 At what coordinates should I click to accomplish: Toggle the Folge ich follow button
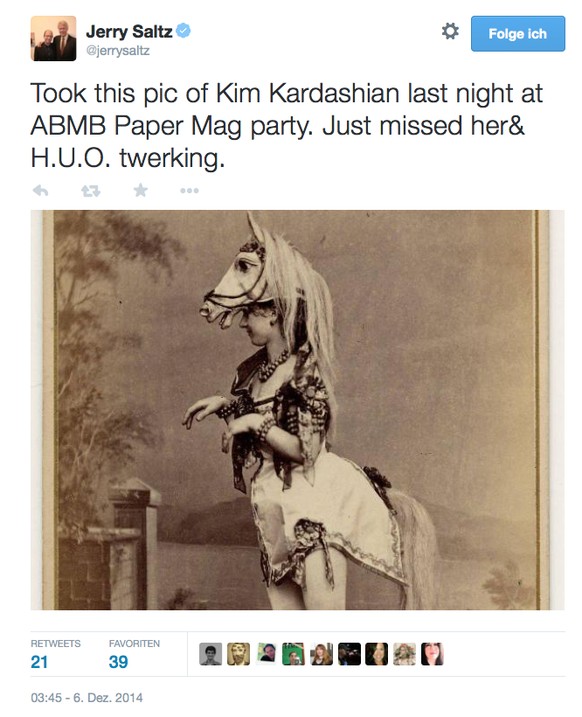pyautogui.click(x=518, y=34)
